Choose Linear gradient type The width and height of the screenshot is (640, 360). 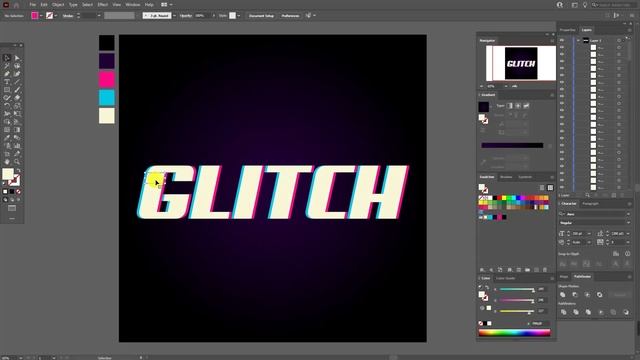pos(510,106)
